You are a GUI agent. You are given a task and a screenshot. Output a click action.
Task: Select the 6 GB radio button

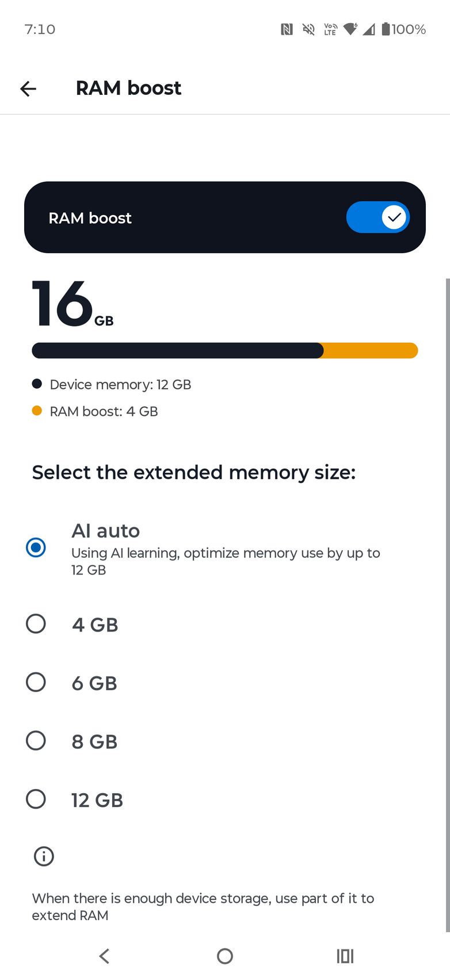pos(36,682)
